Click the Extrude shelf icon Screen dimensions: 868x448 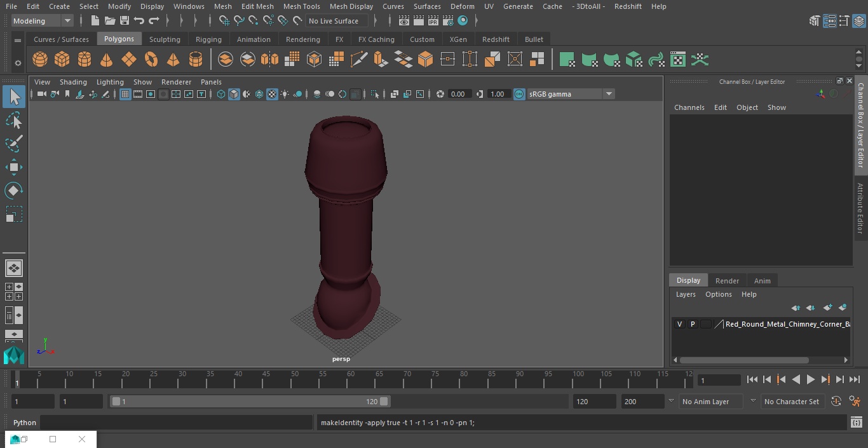coord(381,60)
